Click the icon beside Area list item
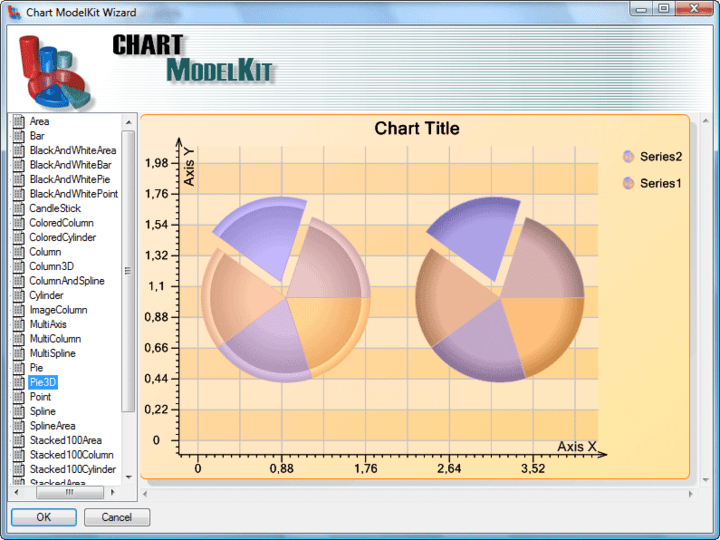 (x=19, y=121)
